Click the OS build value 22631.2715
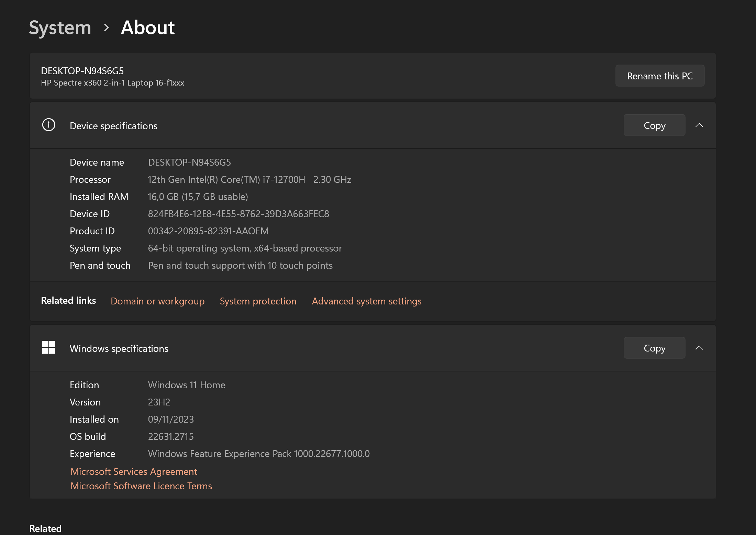Screen dimensions: 756x535 click(171, 436)
